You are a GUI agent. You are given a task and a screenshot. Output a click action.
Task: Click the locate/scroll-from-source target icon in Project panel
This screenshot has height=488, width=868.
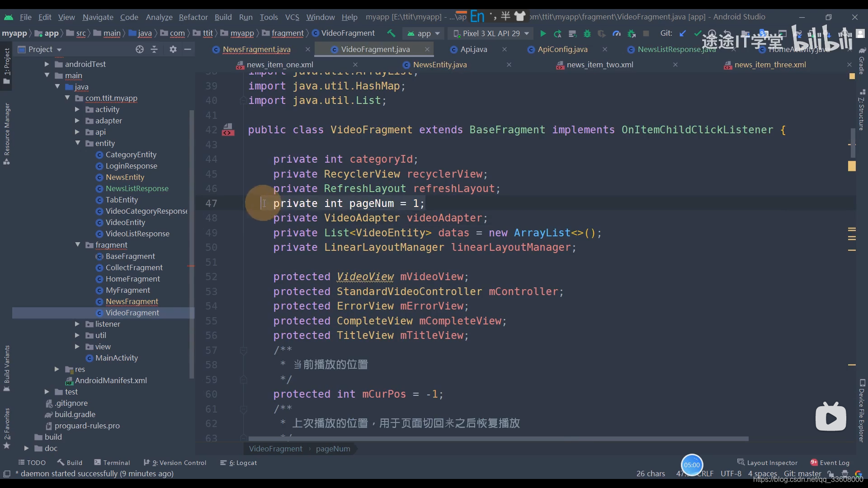pyautogui.click(x=140, y=49)
